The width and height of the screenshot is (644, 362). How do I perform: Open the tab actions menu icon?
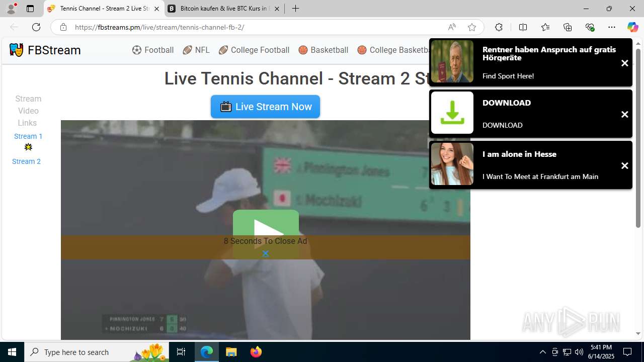pyautogui.click(x=30, y=9)
